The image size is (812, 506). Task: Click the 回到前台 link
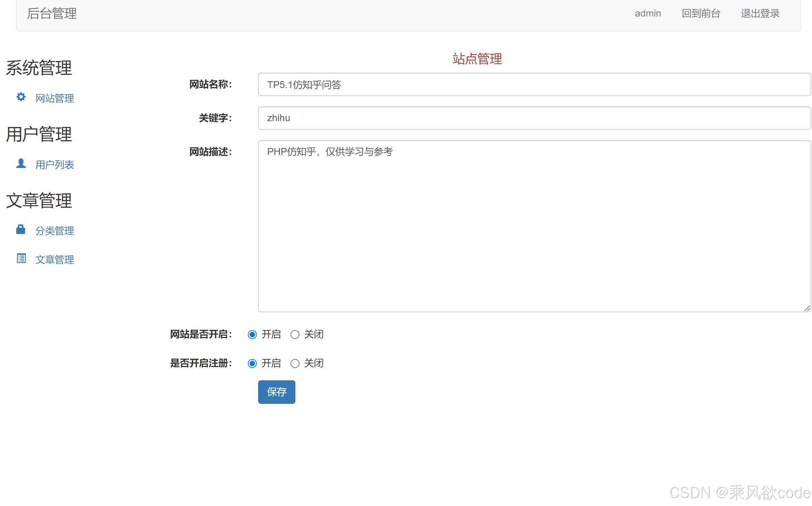[701, 13]
